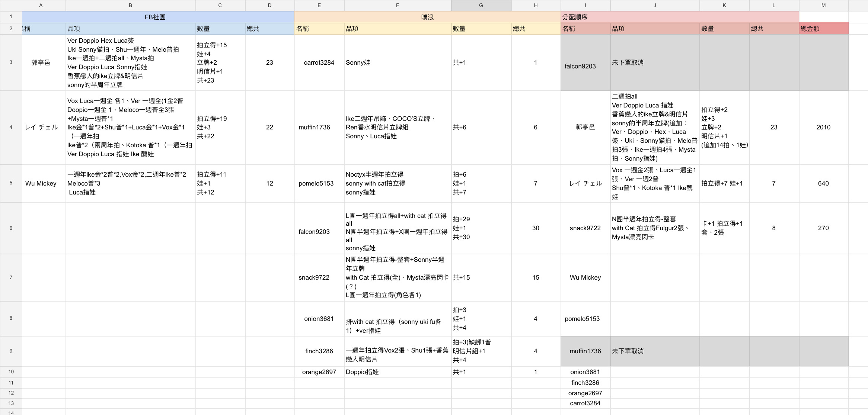Click the 640 amount cell
This screenshot has height=415, width=868.
tap(824, 183)
